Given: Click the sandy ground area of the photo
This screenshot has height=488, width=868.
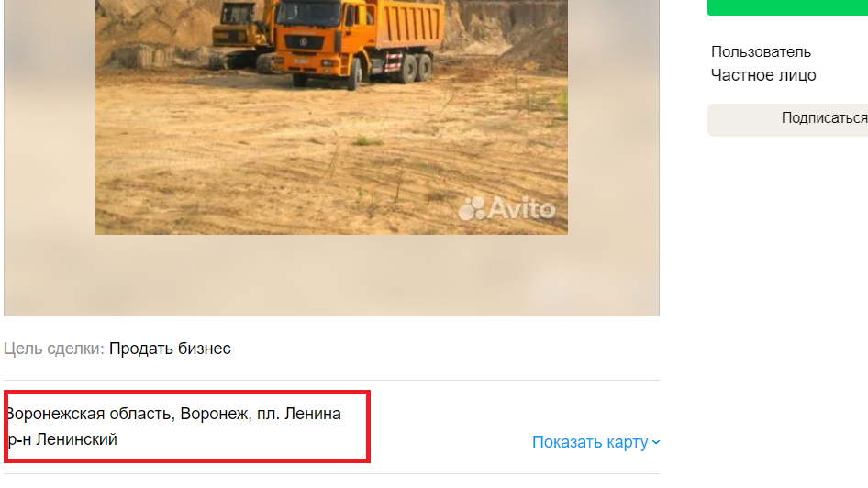Looking at the screenshot, I should click(331, 161).
